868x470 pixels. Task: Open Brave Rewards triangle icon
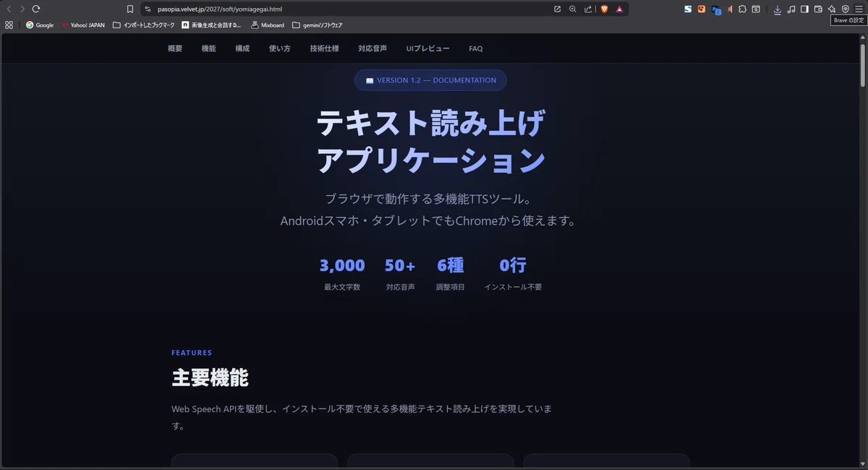point(620,9)
